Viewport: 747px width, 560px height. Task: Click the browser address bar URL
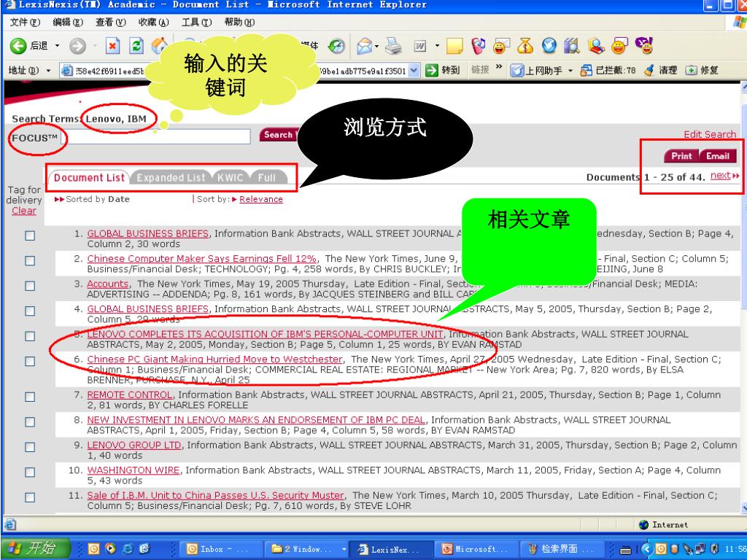[240, 71]
